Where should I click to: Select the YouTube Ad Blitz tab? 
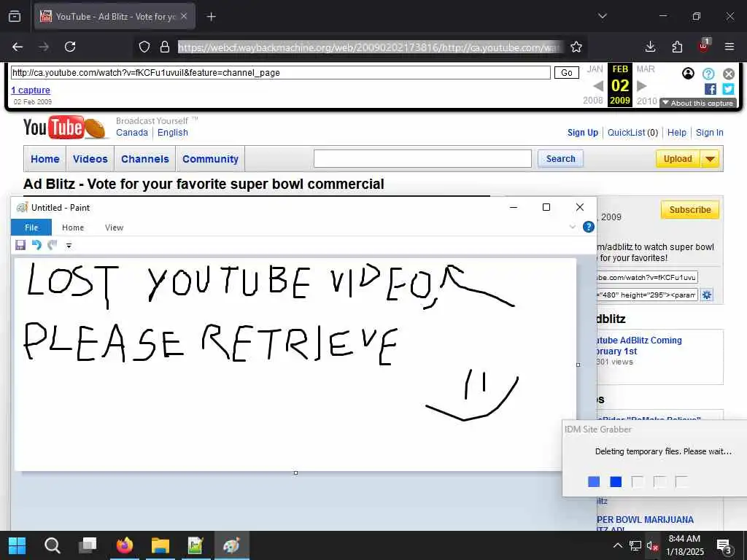pos(115,17)
